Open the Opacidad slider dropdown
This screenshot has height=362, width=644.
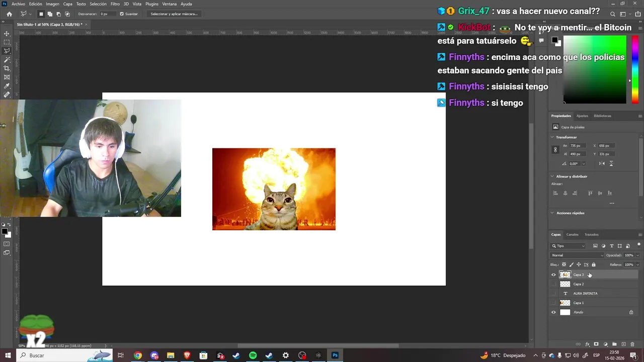point(637,255)
